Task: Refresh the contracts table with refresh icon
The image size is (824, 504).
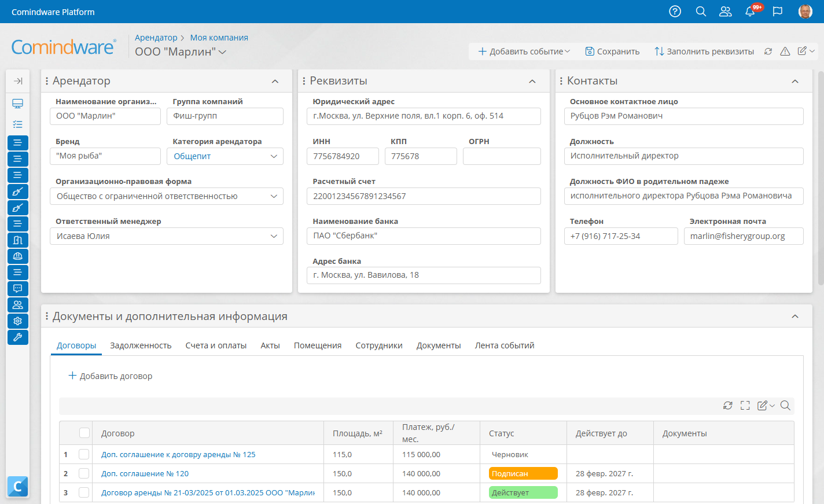Action: coord(728,406)
